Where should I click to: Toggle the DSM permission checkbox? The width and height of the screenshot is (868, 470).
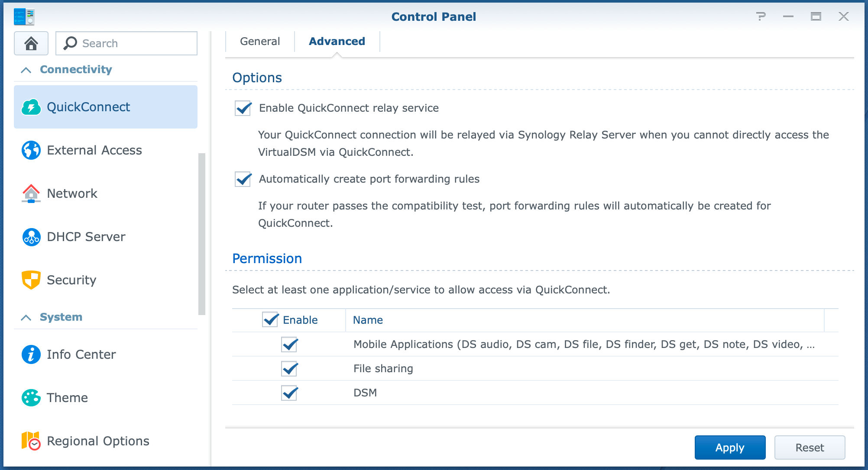pos(289,393)
